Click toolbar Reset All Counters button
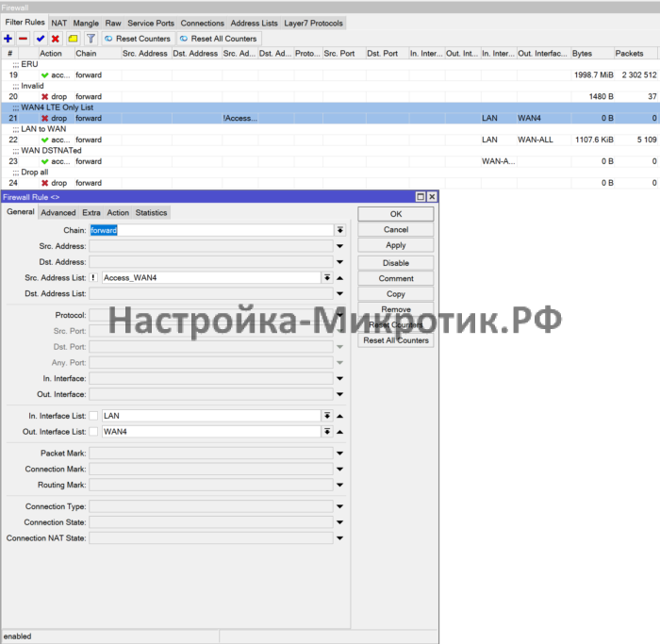660x644 pixels. (x=219, y=39)
